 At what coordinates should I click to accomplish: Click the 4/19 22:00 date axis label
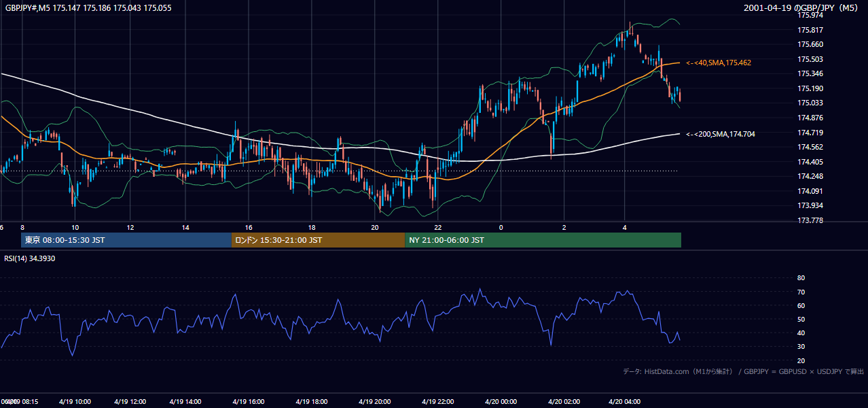(438, 401)
